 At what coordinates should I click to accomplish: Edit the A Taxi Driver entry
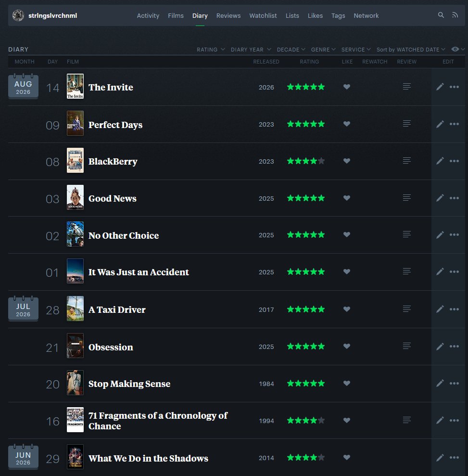[440, 309]
